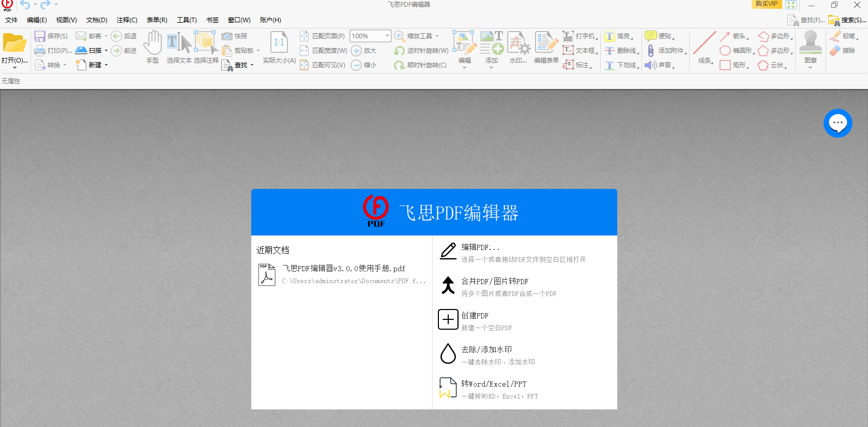Open the 表单(R) menu

pos(157,20)
